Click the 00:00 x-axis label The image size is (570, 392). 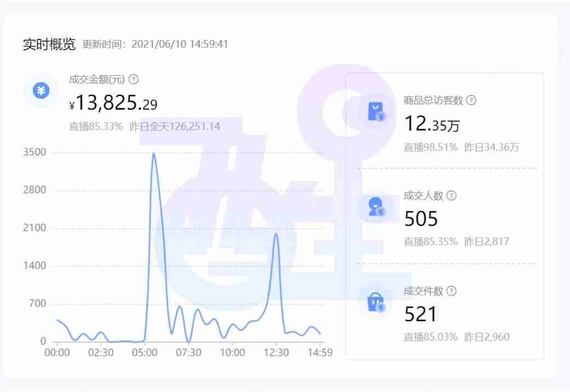click(x=57, y=353)
